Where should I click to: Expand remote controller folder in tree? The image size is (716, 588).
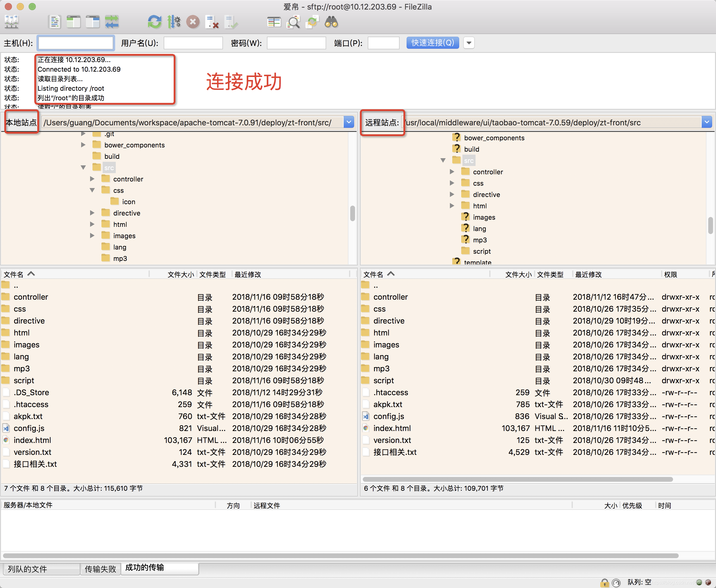pos(452,172)
